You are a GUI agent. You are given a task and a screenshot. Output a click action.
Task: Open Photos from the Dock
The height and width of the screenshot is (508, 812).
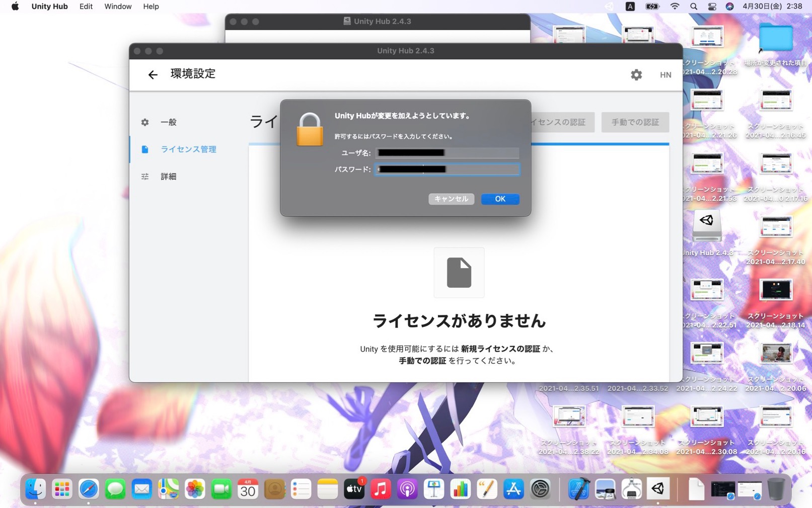195,488
